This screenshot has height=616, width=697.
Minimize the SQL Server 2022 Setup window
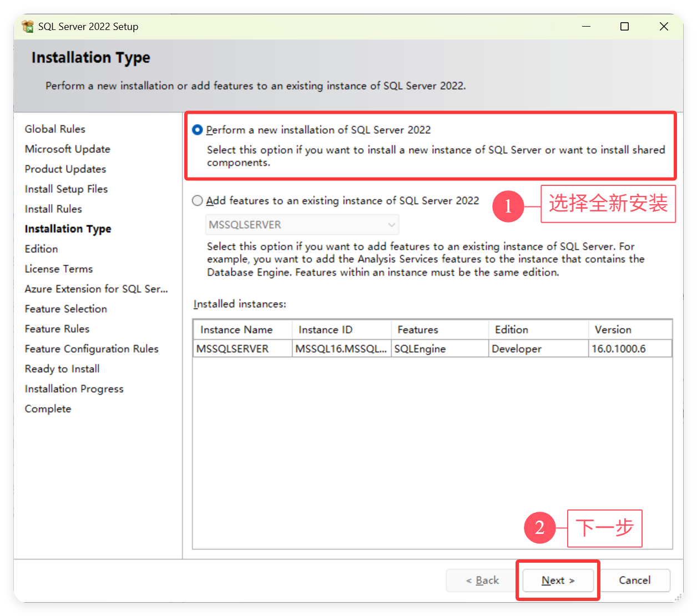pyautogui.click(x=586, y=26)
